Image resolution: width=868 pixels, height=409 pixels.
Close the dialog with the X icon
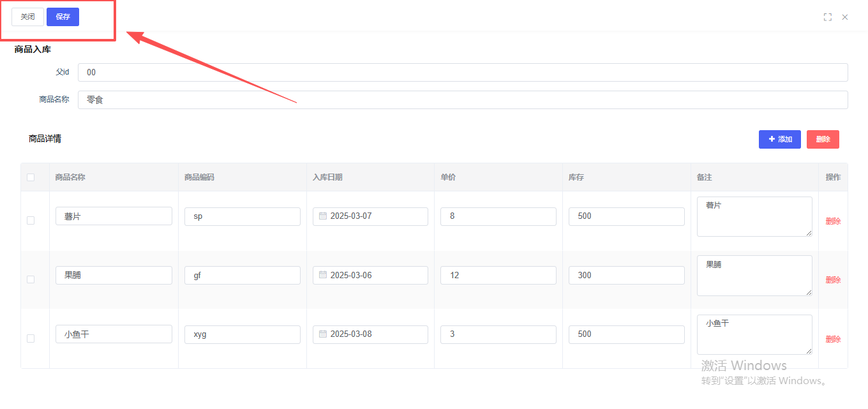(845, 17)
